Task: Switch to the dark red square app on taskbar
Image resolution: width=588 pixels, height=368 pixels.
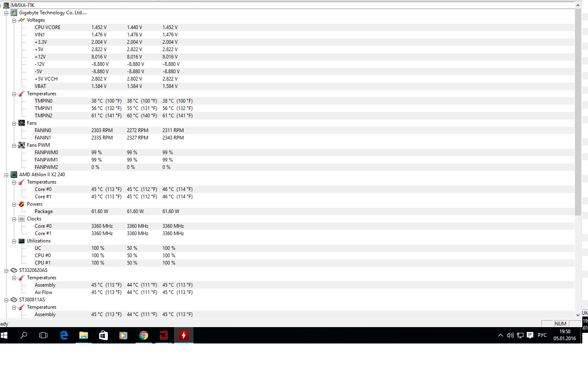Action: [164, 335]
